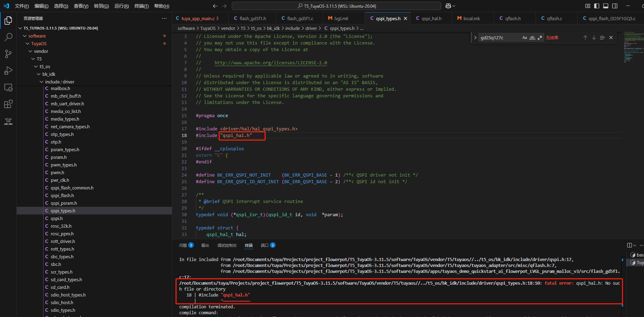Toggle match whole word in find widget
Viewport: 644px width, 317px height.
532,38
